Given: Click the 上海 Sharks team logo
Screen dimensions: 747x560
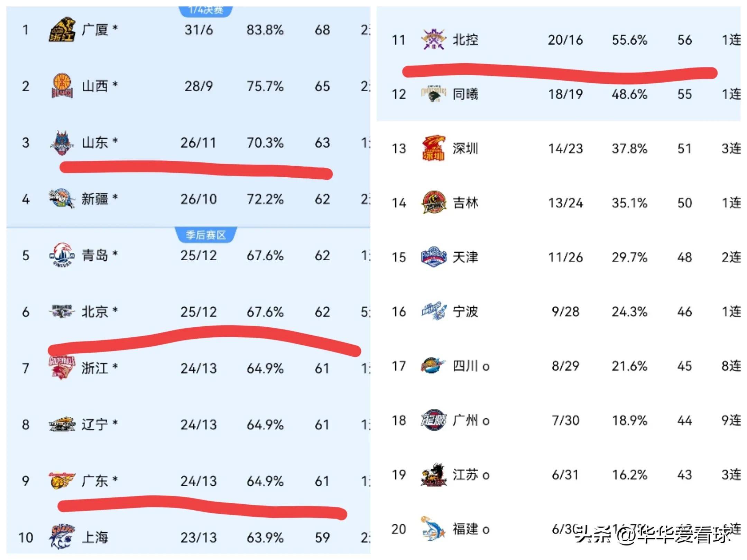Looking at the screenshot, I should tap(62, 536).
